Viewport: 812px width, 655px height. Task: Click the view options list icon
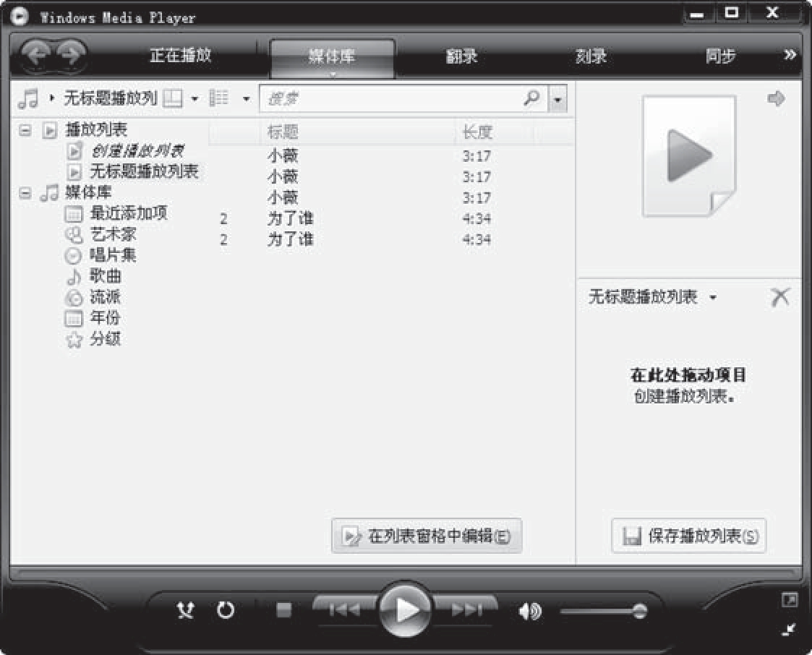218,98
